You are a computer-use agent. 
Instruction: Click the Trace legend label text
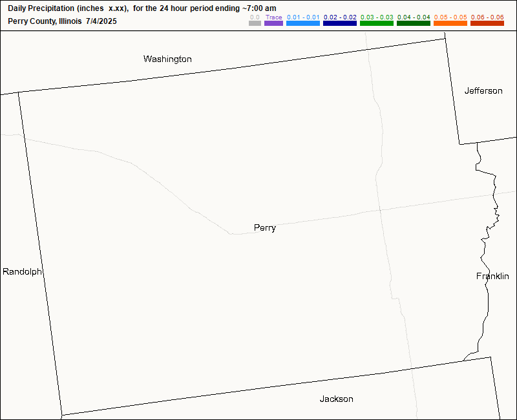[x=273, y=17]
